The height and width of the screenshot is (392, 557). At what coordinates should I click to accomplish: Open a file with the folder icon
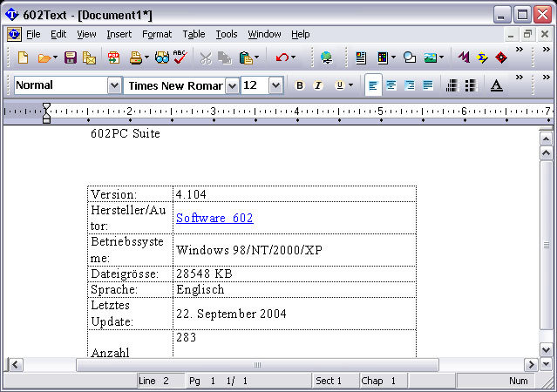[x=44, y=57]
